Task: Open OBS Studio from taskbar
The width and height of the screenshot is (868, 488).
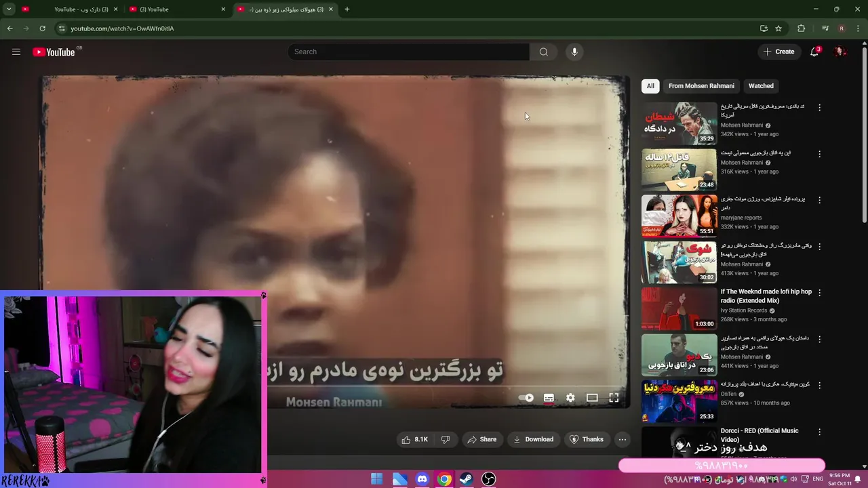Action: point(488,479)
